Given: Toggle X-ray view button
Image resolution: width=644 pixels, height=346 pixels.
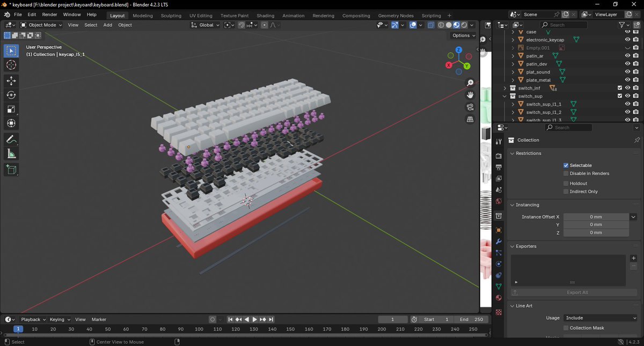Looking at the screenshot, I should (431, 25).
